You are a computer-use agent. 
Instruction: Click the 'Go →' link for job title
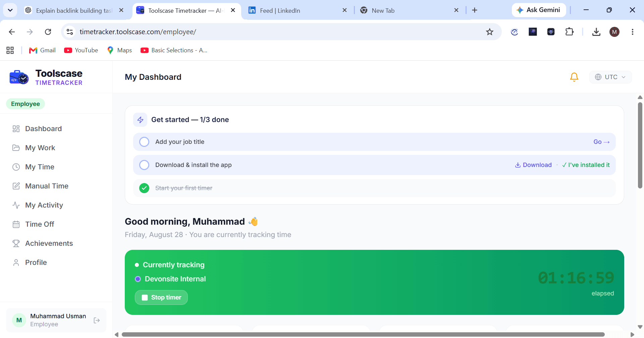tap(601, 142)
